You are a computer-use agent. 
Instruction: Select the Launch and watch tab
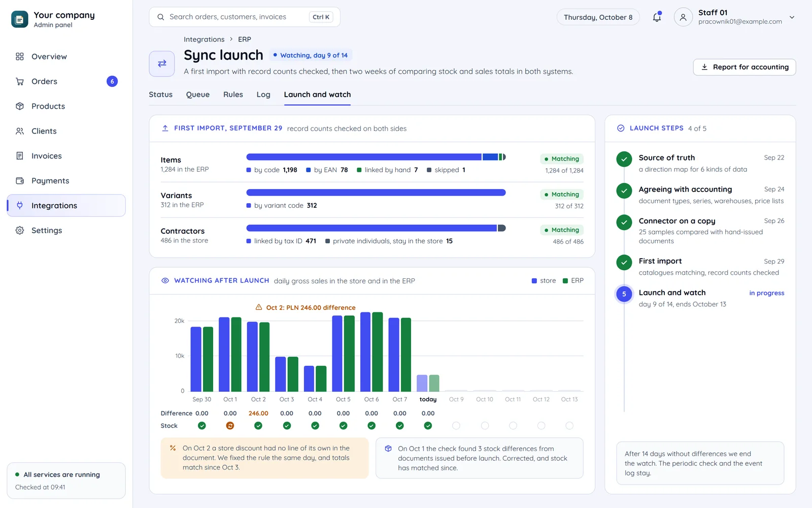click(317, 94)
